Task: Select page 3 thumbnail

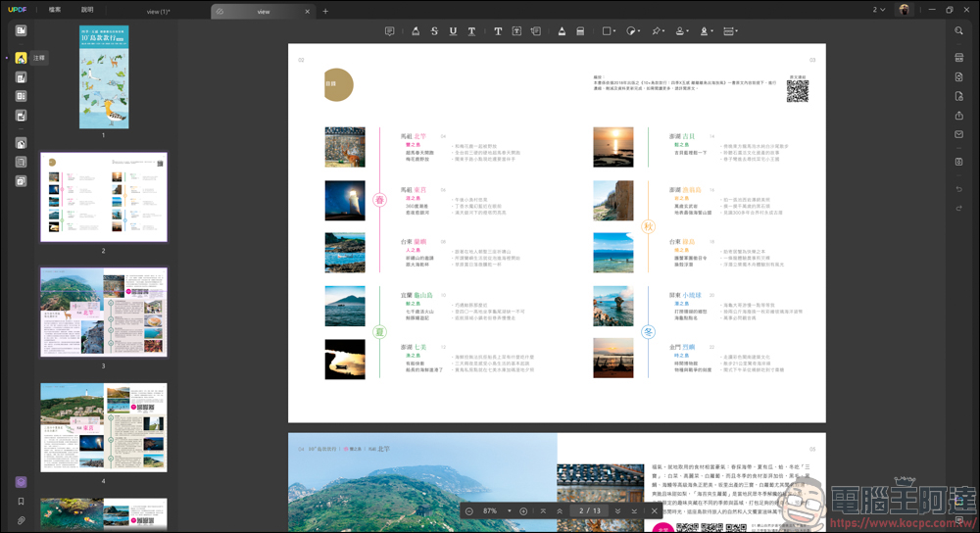Action: pyautogui.click(x=104, y=312)
